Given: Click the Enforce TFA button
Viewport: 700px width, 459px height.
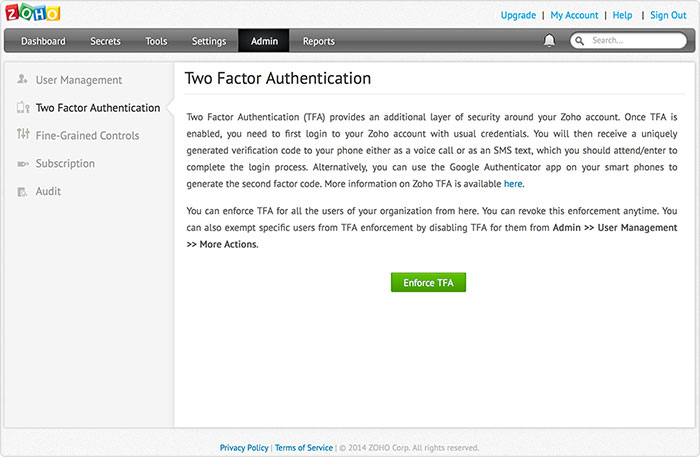Looking at the screenshot, I should [x=428, y=283].
